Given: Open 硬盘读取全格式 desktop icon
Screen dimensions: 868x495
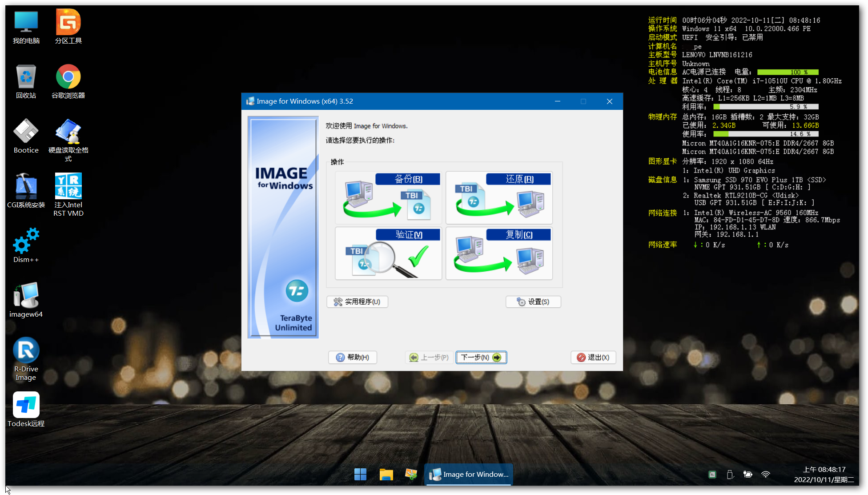Looking at the screenshot, I should [x=68, y=141].
